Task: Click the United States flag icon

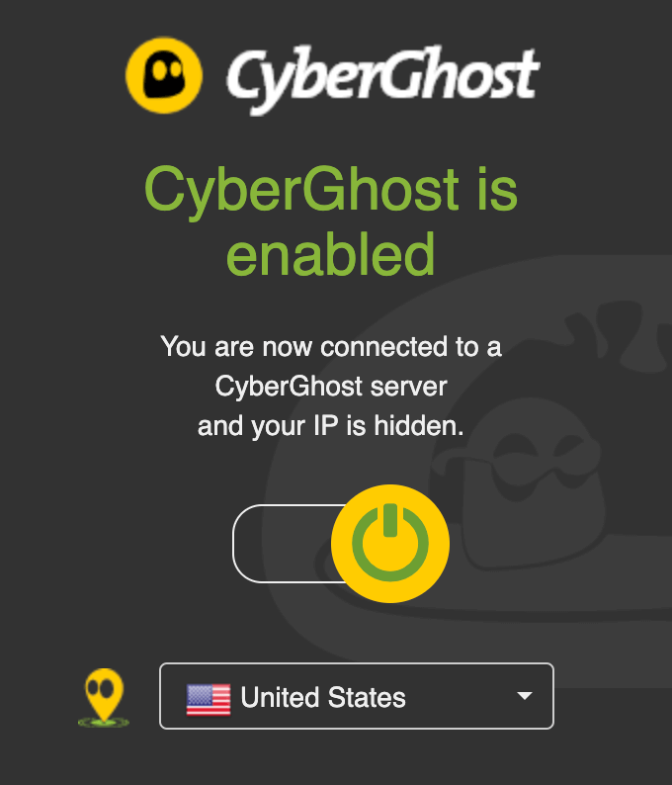Action: coord(209,699)
